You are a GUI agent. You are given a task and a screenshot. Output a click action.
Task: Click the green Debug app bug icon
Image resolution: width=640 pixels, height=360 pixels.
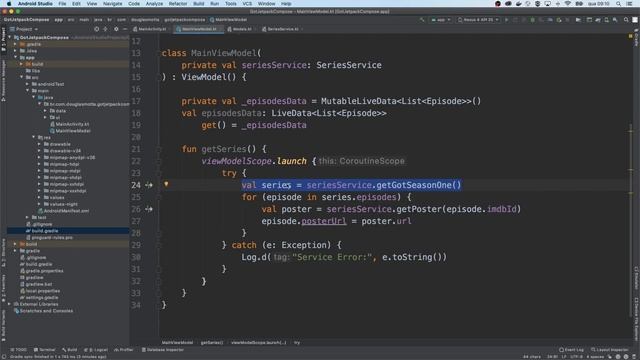coord(533,20)
